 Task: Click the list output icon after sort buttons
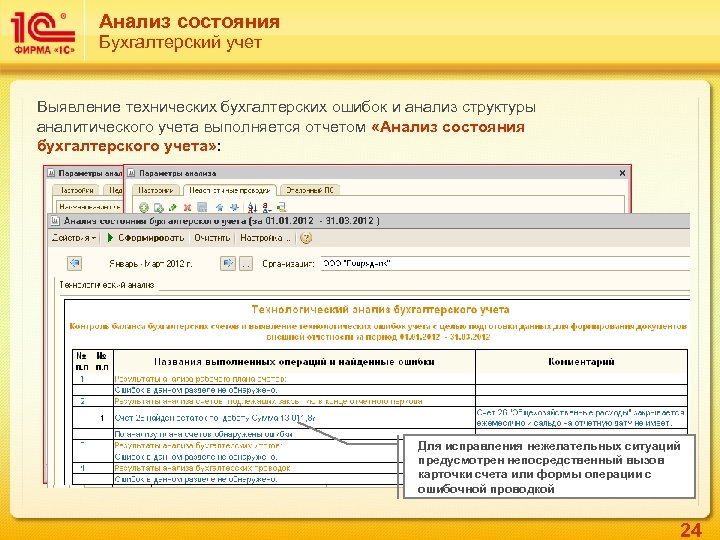(x=281, y=208)
